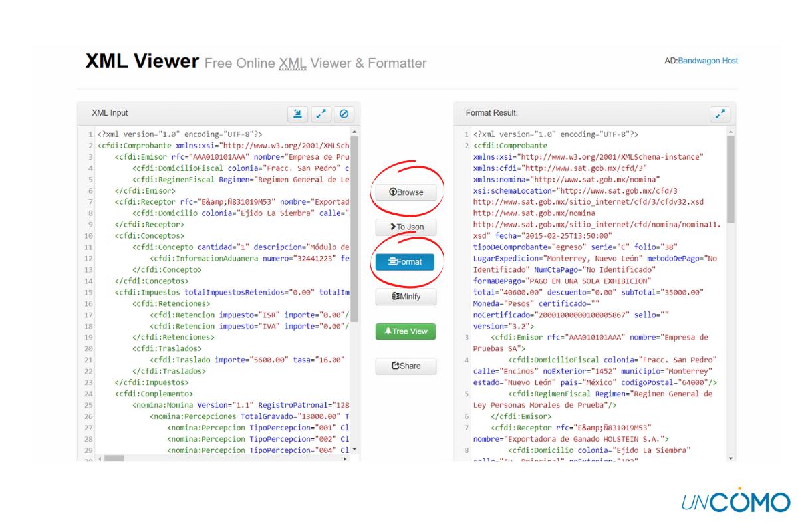Image resolution: width=798 pixels, height=532 pixels.
Task: Click the scroll-up arrow in Format Result
Action: (x=731, y=133)
